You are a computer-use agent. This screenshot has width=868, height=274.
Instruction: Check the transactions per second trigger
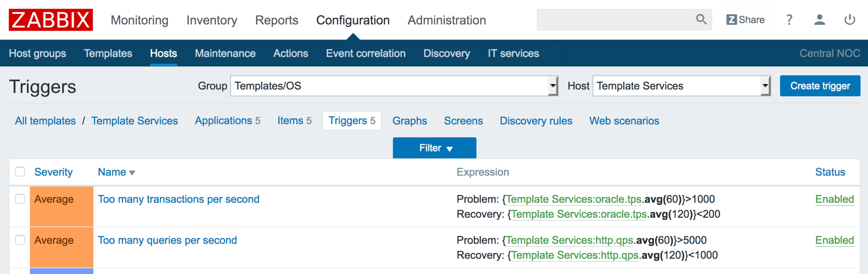(20, 199)
